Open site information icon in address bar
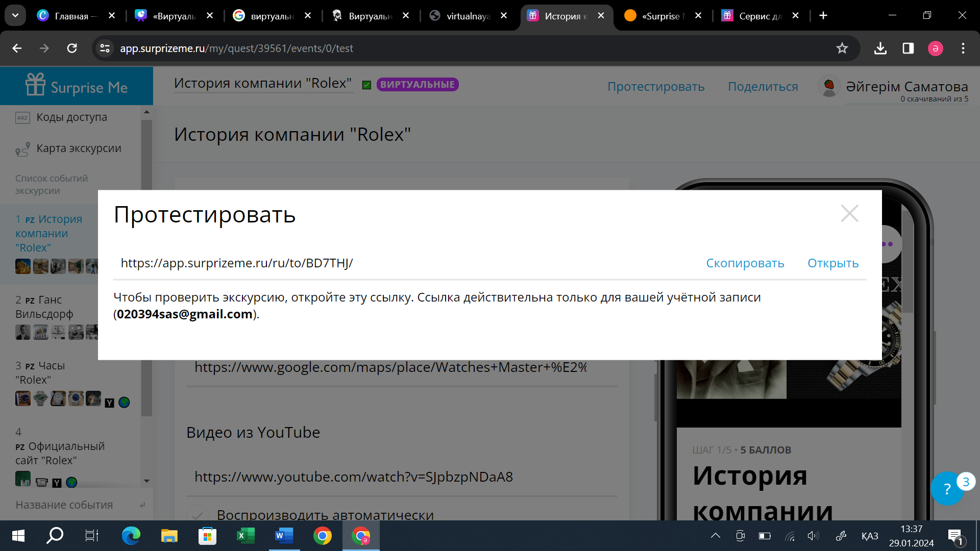 coord(105,48)
